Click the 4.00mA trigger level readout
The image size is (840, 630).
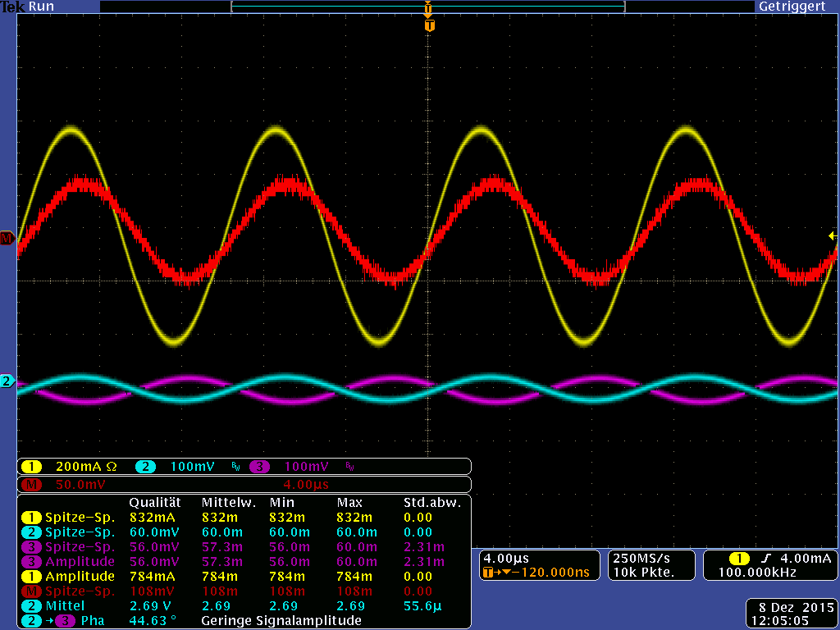pos(806,559)
